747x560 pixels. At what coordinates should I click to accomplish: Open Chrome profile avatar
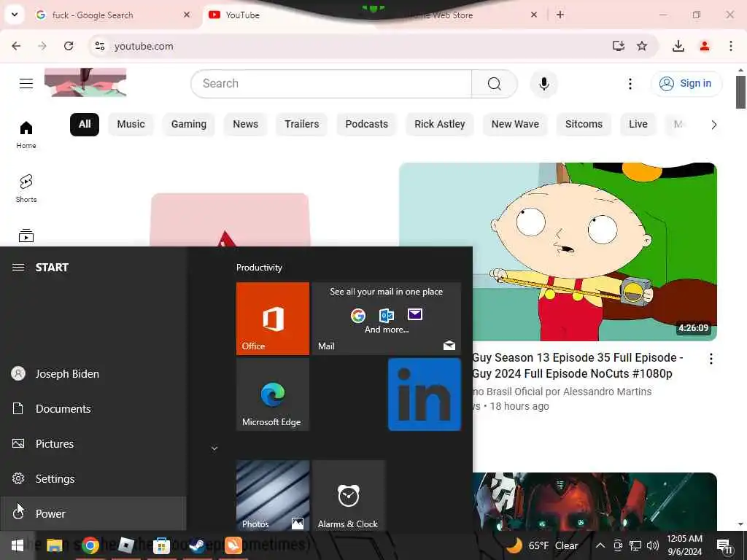point(704,46)
